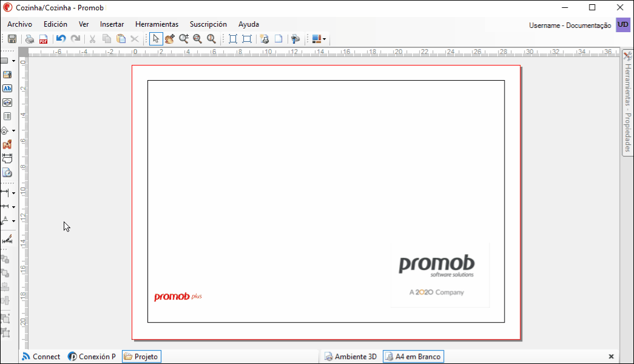Open the Herramientas menu
This screenshot has height=364, width=634.
[157, 24]
